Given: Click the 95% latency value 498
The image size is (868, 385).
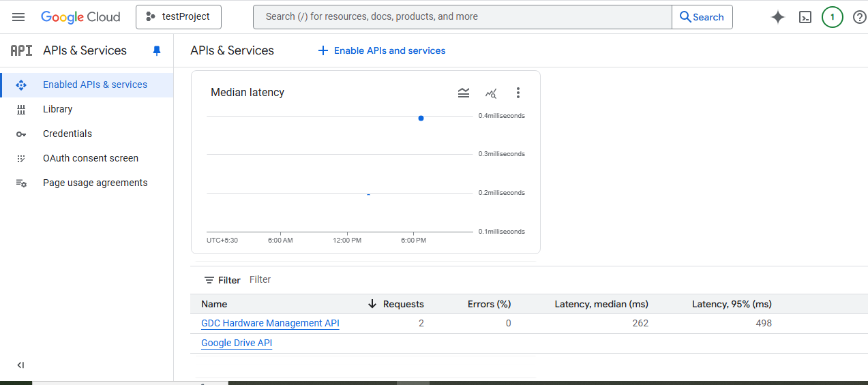Looking at the screenshot, I should point(764,323).
